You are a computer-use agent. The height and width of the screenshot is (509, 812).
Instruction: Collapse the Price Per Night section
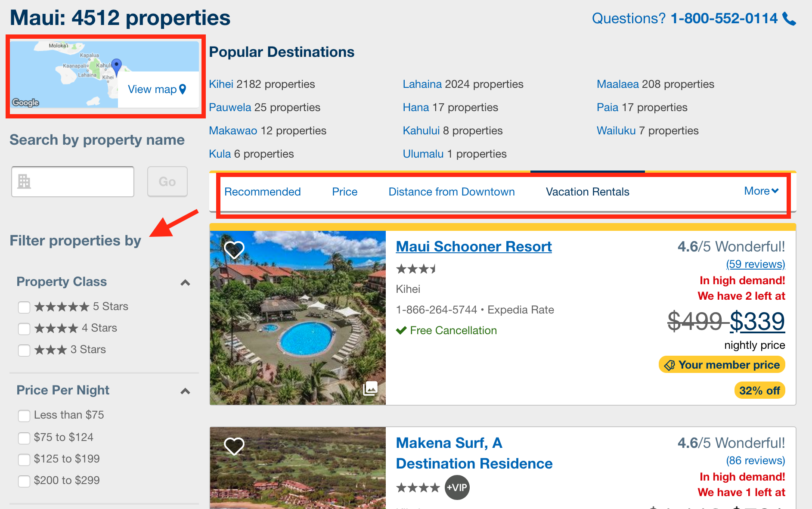tap(186, 391)
